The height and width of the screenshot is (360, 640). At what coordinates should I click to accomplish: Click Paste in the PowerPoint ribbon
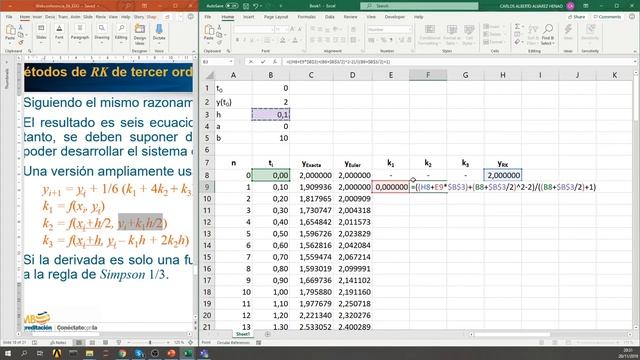click(10, 33)
